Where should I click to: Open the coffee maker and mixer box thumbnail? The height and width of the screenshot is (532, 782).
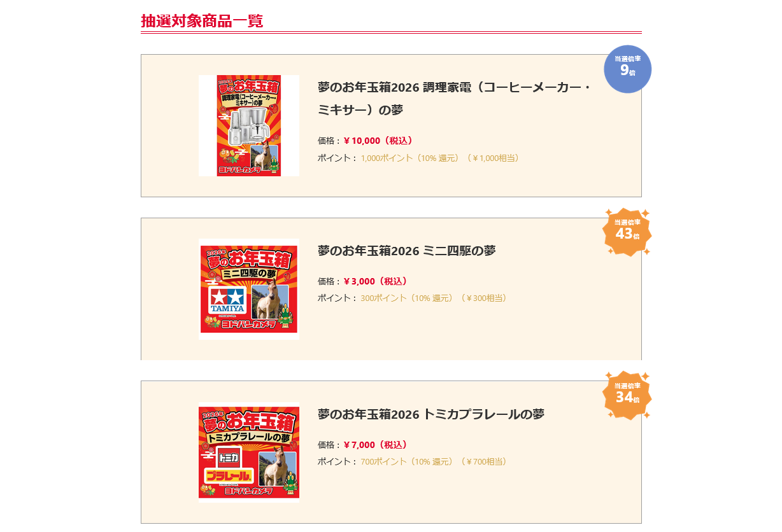pos(249,125)
